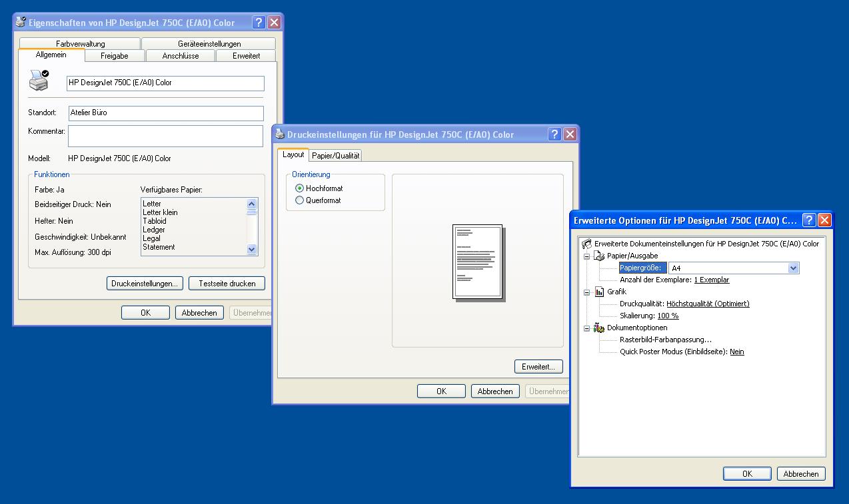The image size is (849, 504).
Task: Click the Erweitert... button
Action: click(538, 367)
